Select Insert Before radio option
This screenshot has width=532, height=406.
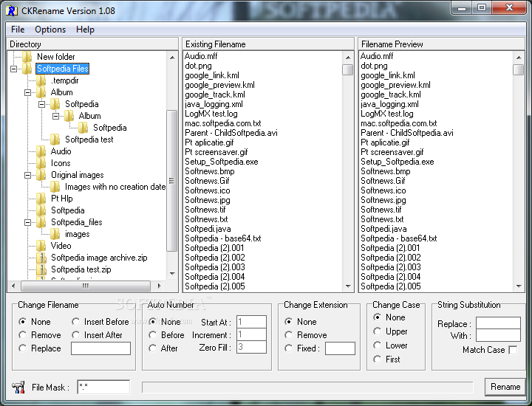pos(75,321)
